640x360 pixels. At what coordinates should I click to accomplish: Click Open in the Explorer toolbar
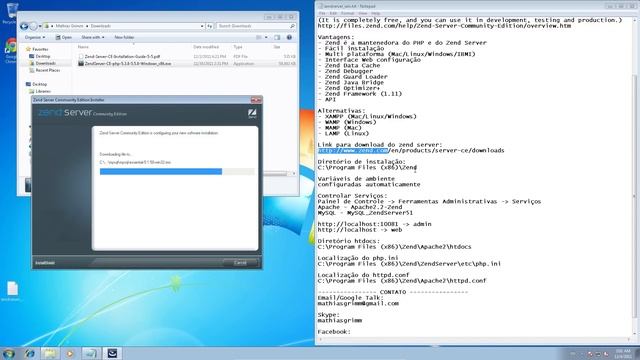point(64,37)
